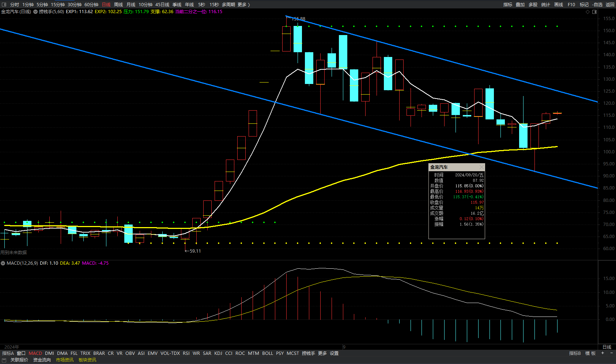
Task: Expand the 捞钱手 indicator dropdown arrow
Action: 35,12
